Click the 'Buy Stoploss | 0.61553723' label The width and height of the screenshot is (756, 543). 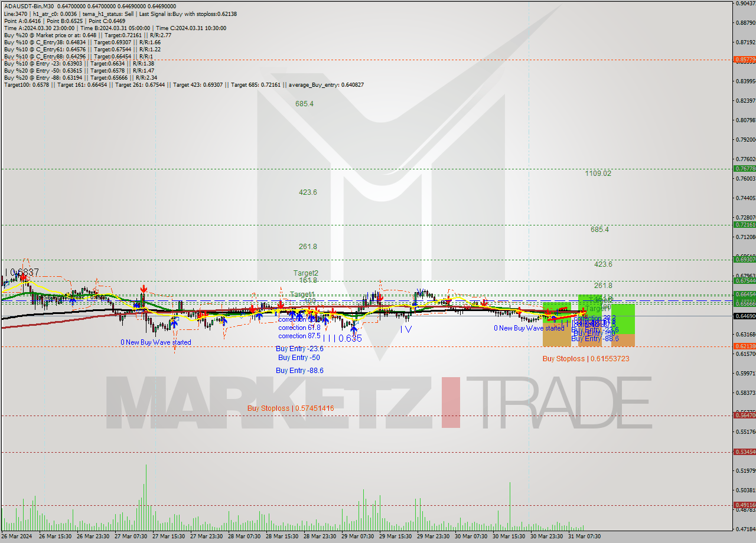tap(586, 359)
